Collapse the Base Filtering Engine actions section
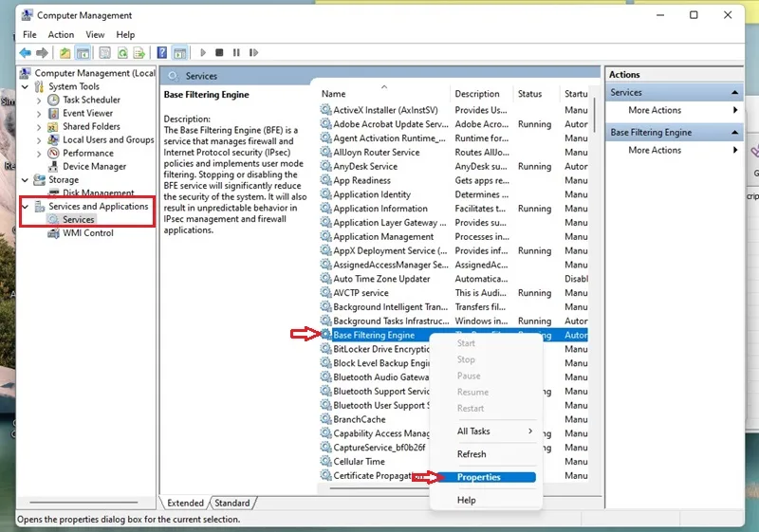 pyautogui.click(x=734, y=133)
